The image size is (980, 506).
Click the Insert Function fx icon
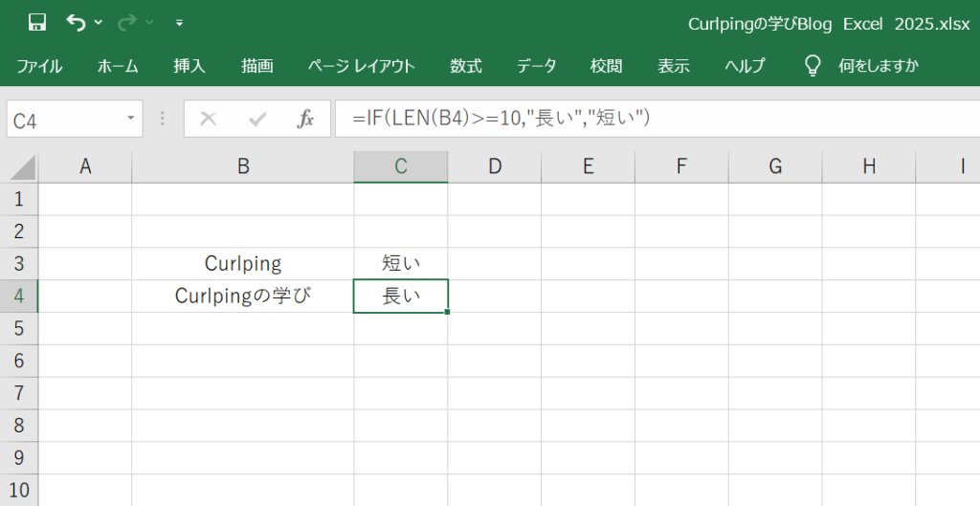pos(305,119)
